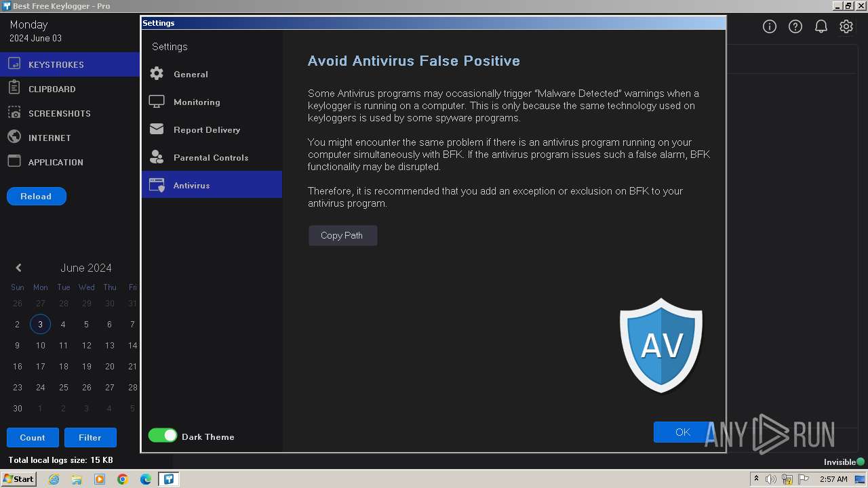Switch to KEYSTROKES log view
Viewport: 868px width, 488px height.
pyautogui.click(x=70, y=64)
